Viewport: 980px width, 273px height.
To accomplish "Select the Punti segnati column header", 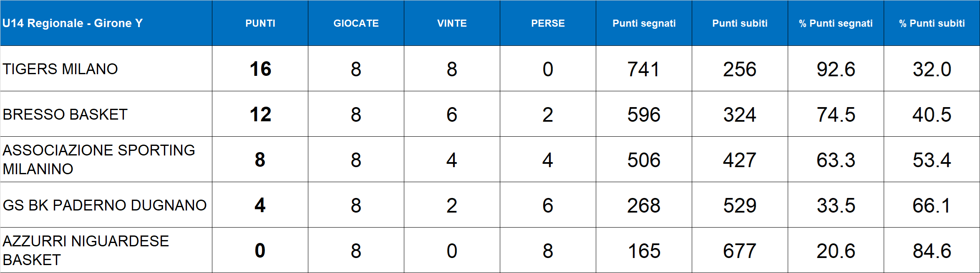I will [644, 23].
